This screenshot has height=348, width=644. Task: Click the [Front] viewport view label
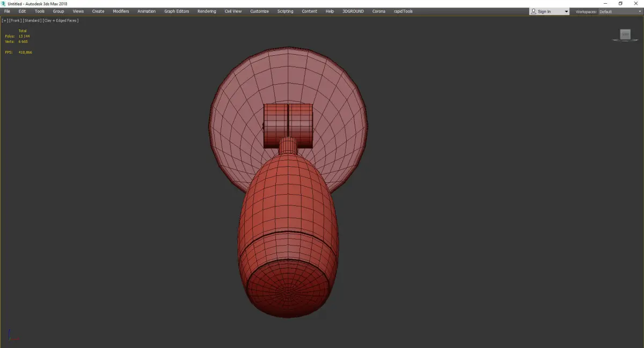click(15, 20)
